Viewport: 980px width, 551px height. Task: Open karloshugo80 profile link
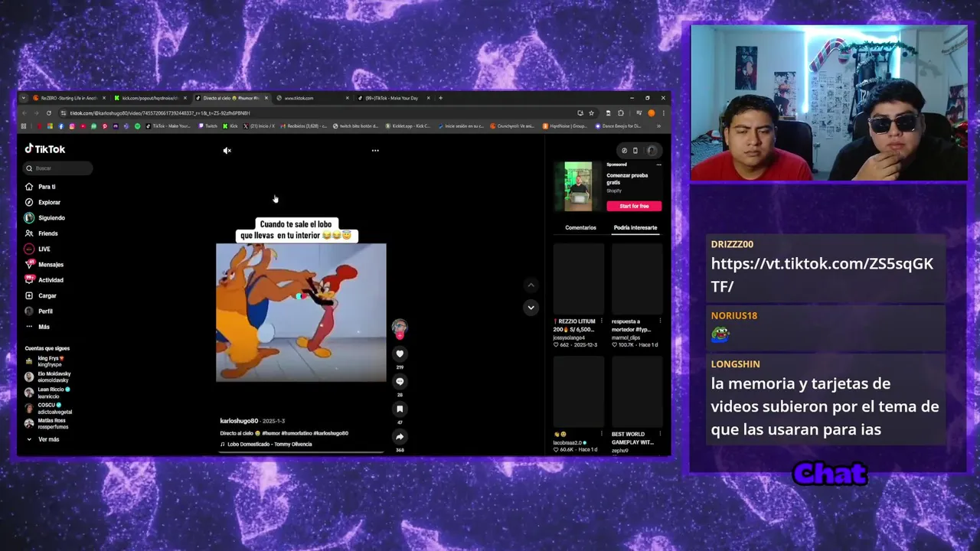(239, 421)
